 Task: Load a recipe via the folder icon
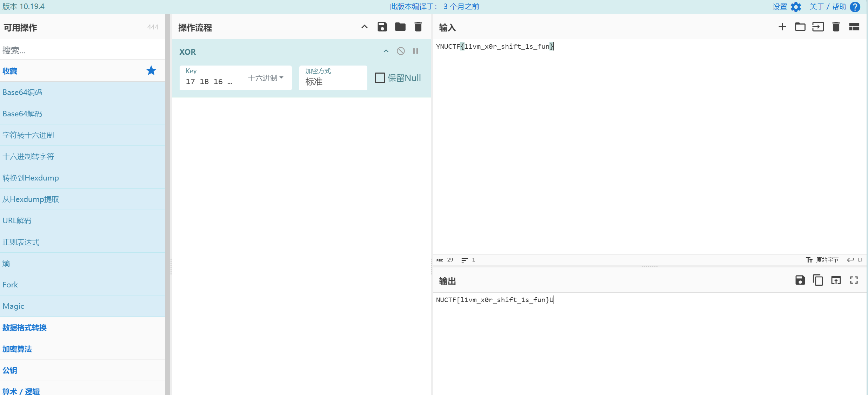[x=400, y=27]
